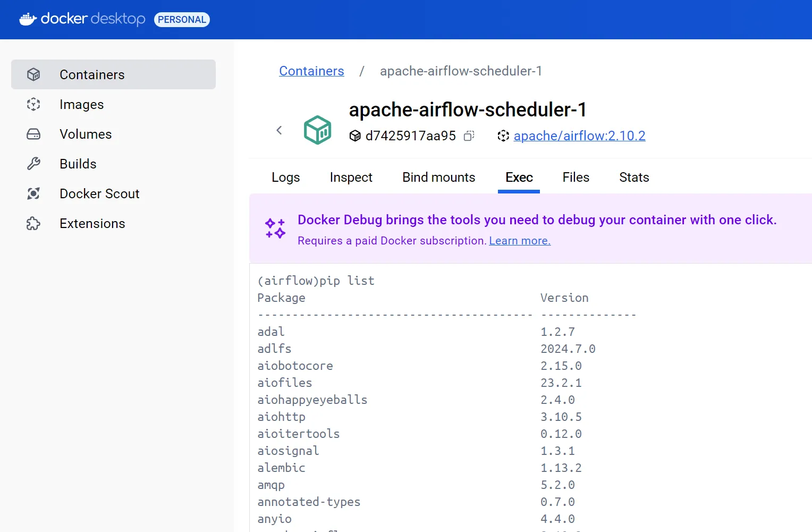Switch to the Logs tab
This screenshot has height=532, width=812.
pyautogui.click(x=285, y=178)
